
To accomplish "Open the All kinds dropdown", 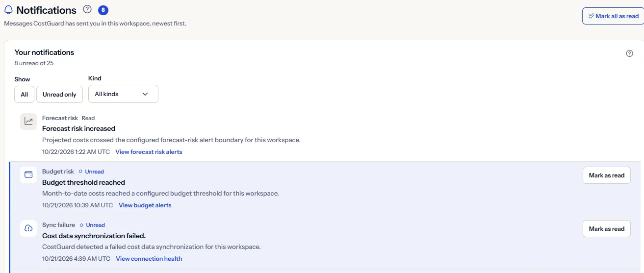I will pos(123,94).
